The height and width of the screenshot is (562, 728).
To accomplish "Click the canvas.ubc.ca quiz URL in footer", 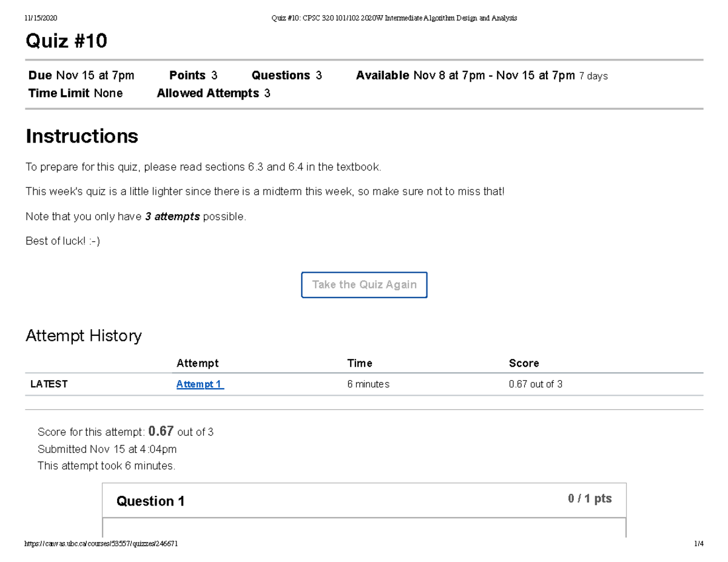I will (x=101, y=544).
